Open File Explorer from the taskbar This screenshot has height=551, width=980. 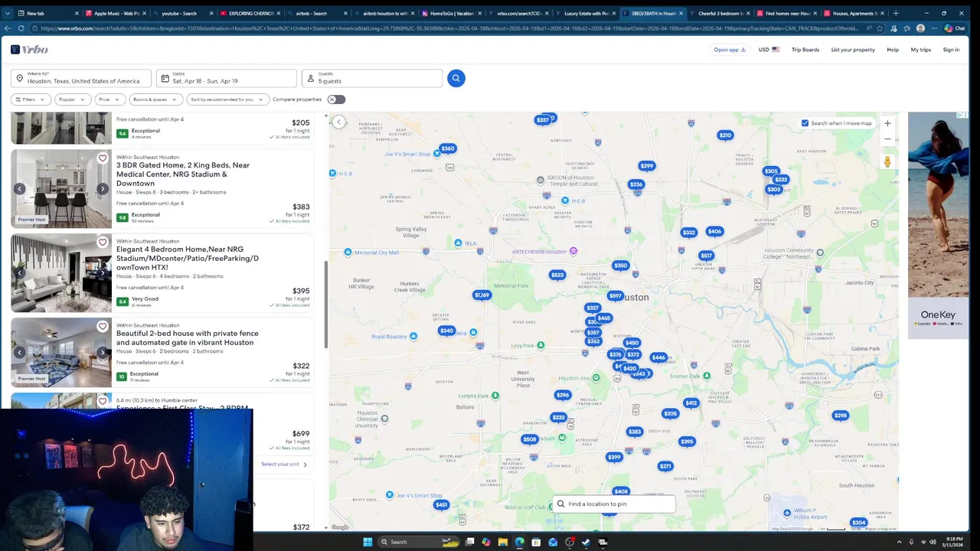503,542
